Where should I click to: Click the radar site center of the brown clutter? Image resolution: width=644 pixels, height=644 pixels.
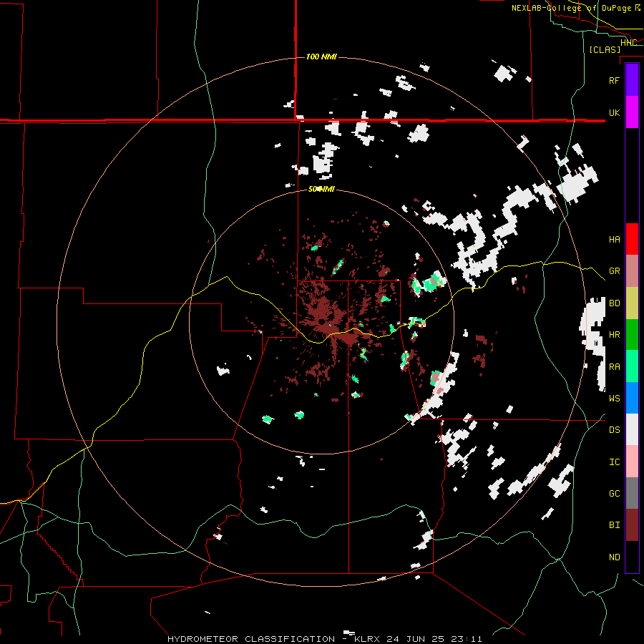click(321, 321)
